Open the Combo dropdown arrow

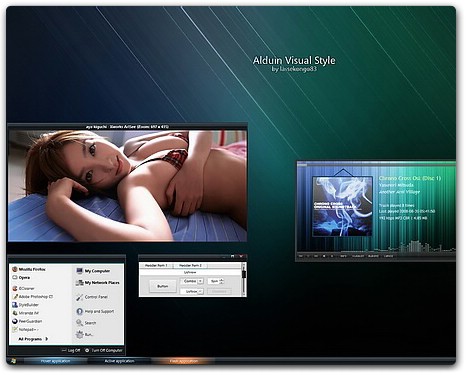pos(200,281)
